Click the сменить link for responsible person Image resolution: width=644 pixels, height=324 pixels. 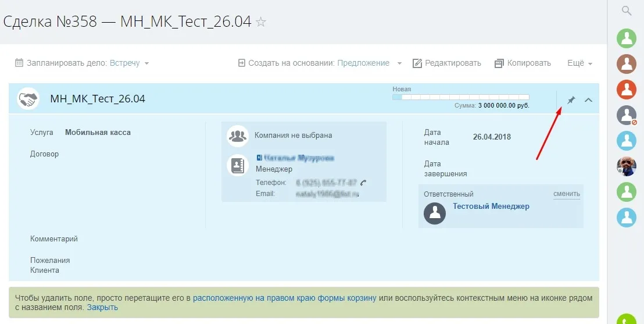pos(566,194)
